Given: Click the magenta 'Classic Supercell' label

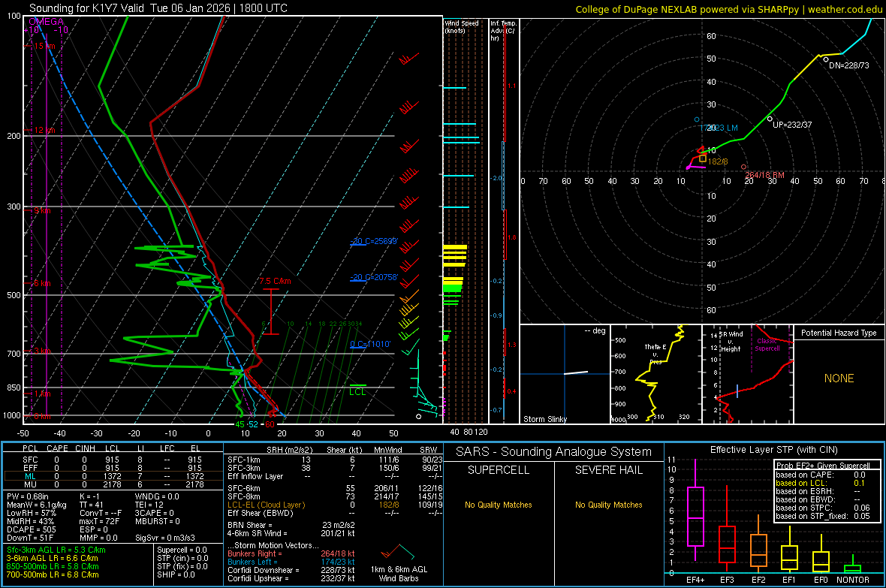Looking at the screenshot, I should tap(767, 345).
